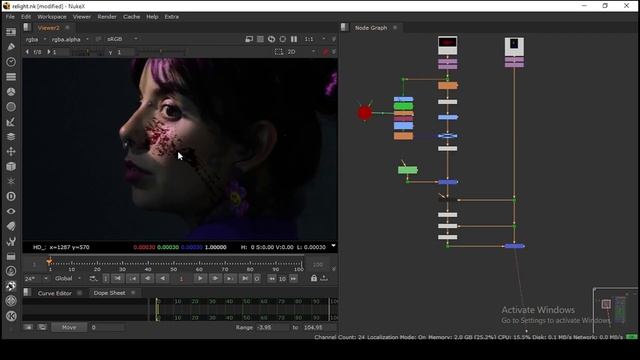Open the 3D nodes cube icon
The width and height of the screenshot is (640, 360).
click(11, 167)
